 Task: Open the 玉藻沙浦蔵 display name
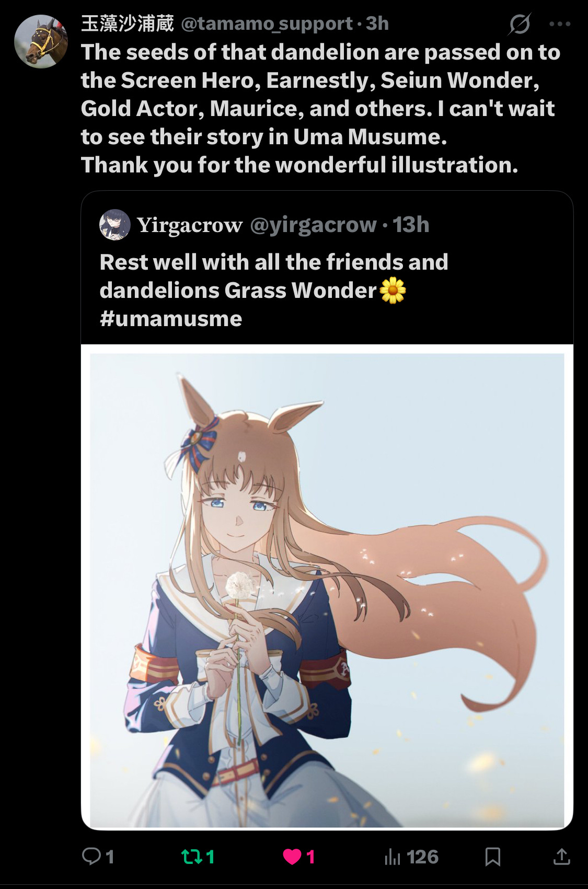(x=128, y=24)
